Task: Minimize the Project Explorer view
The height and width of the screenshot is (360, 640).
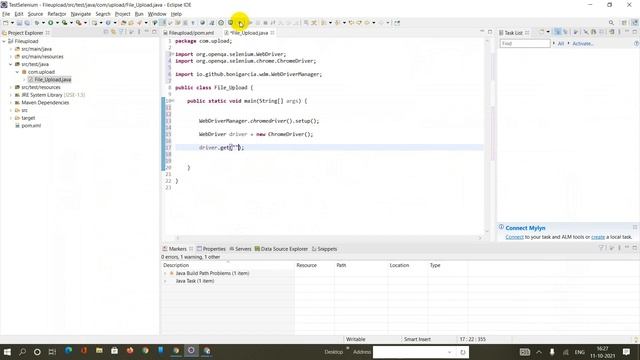Action: [147, 32]
